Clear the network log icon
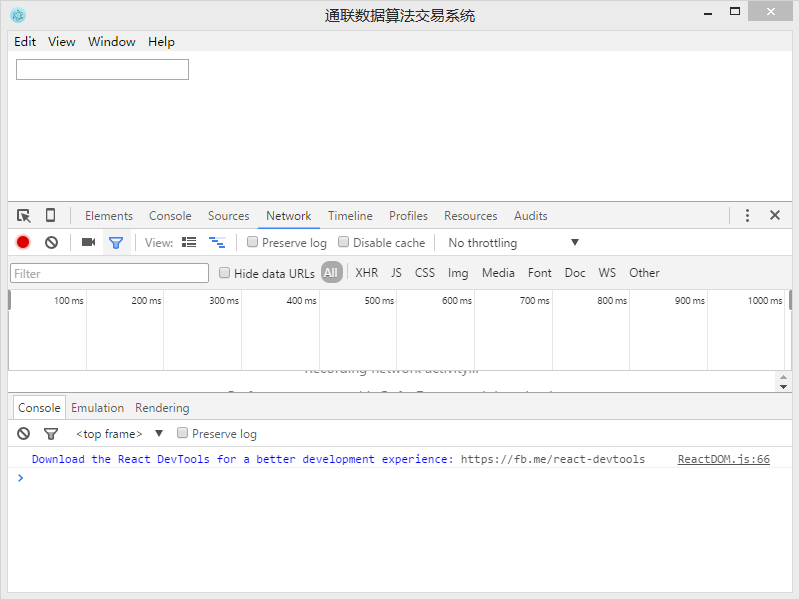800x600 pixels. click(52, 242)
